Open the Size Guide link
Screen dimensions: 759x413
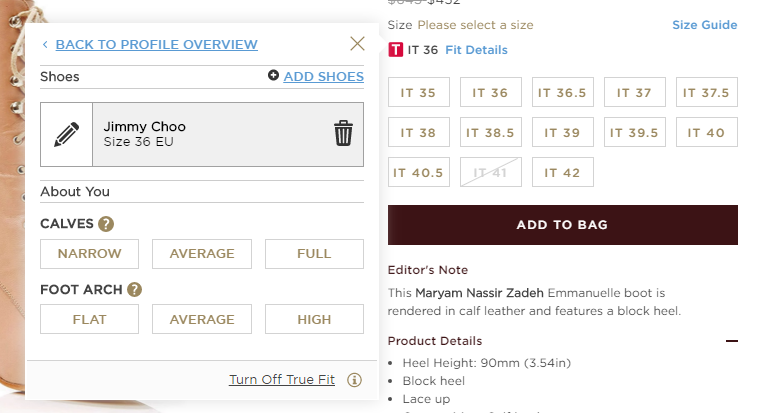704,25
